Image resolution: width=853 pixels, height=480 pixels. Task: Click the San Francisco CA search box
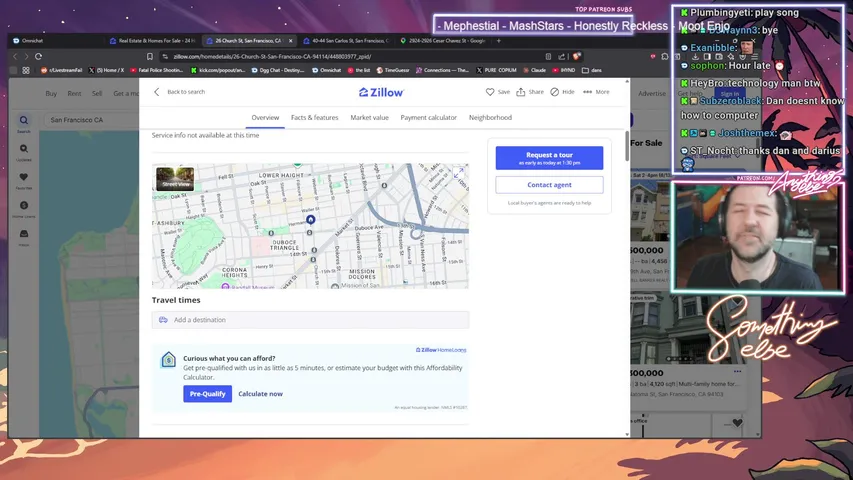[92, 120]
